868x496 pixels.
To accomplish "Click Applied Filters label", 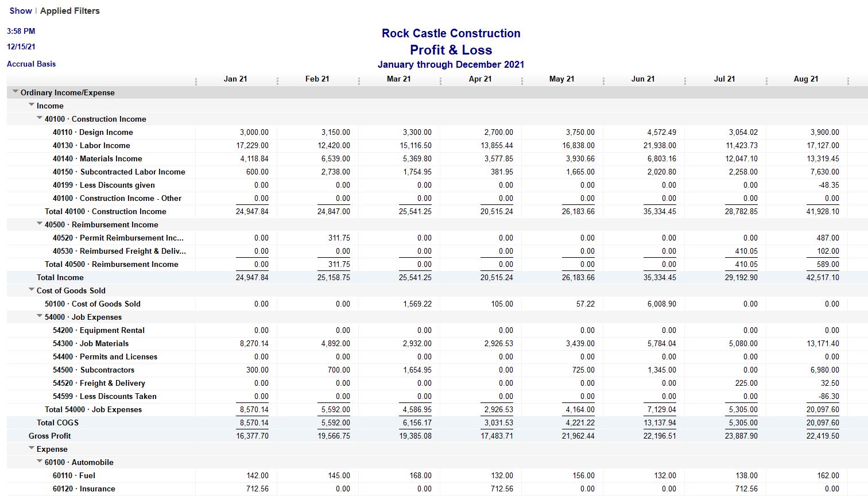I will click(x=70, y=10).
